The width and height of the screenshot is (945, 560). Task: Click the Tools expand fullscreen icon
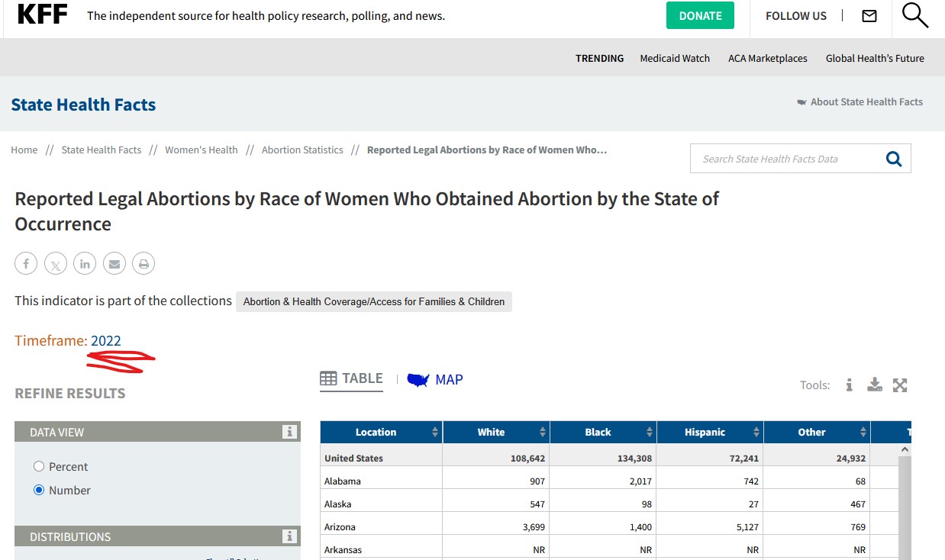click(x=900, y=385)
